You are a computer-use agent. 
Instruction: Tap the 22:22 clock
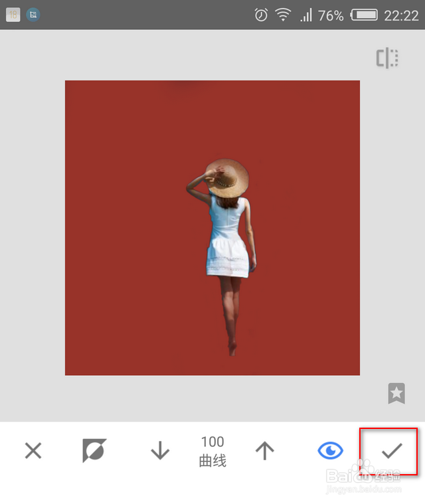click(401, 15)
